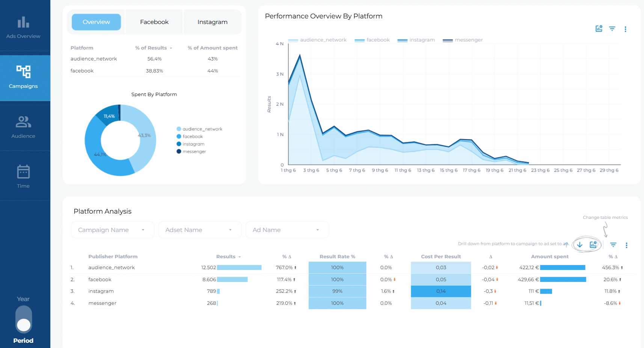Open the filter icon above the performance chart

[612, 29]
